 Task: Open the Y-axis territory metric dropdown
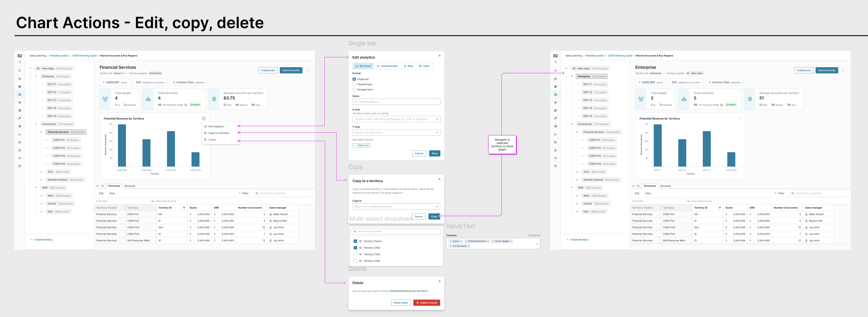(396, 133)
